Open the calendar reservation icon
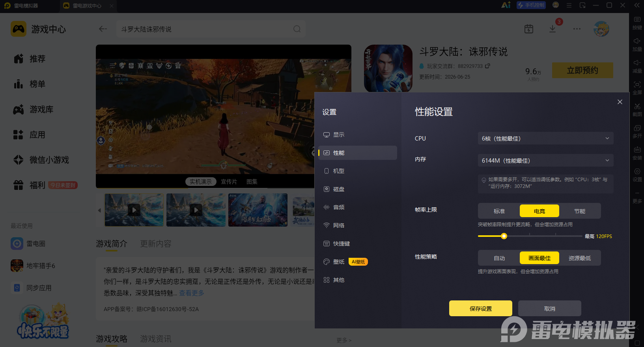The image size is (644, 347). pyautogui.click(x=529, y=29)
